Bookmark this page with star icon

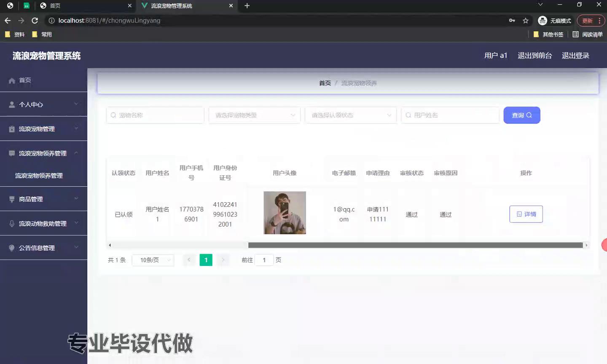coord(525,21)
